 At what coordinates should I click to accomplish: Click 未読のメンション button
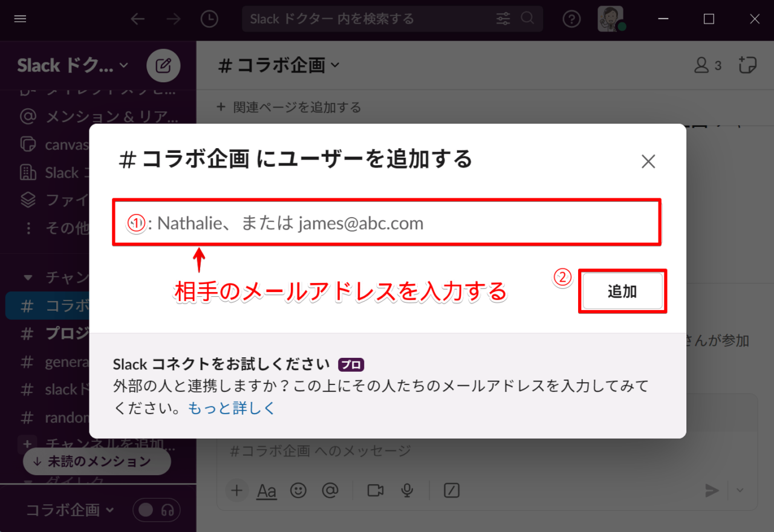[97, 461]
